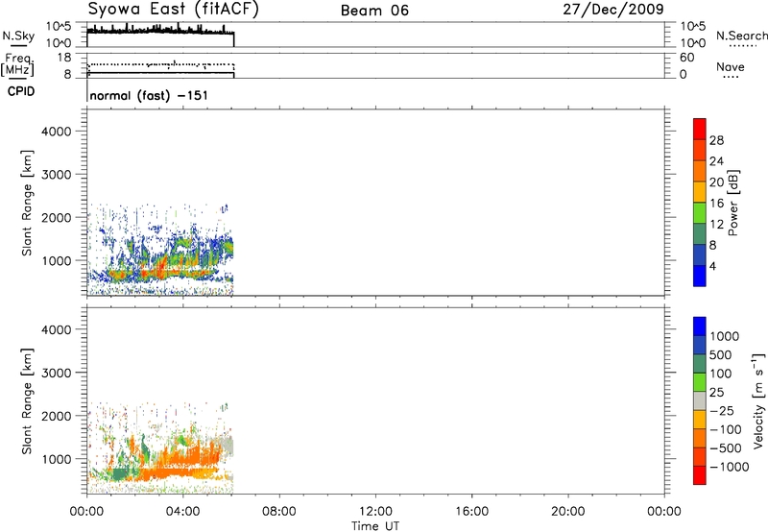Click the "-100" velocity colorbar tick

coord(725,429)
